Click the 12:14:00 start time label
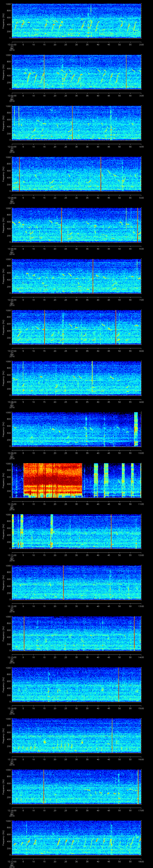Image resolution: width=153 pixels, height=868 pixels. click(12, 708)
